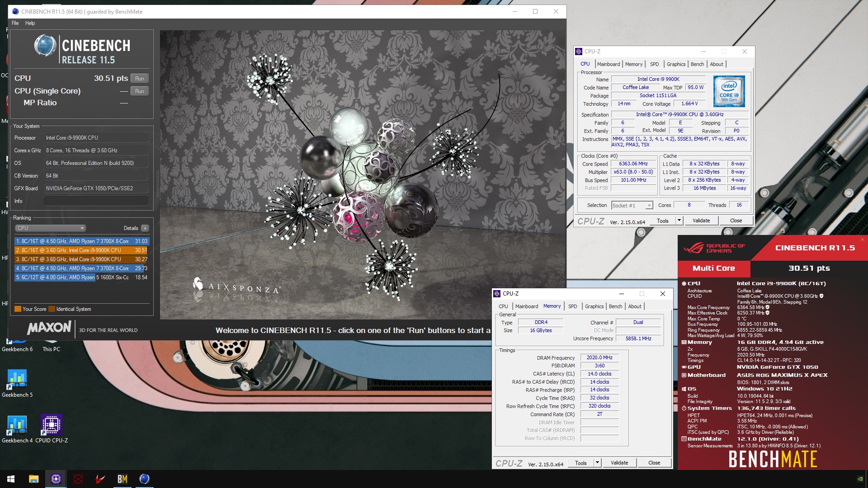868x488 pixels.
Task: Switch to Mainboard tab, upper CPU-Z
Action: (x=608, y=64)
